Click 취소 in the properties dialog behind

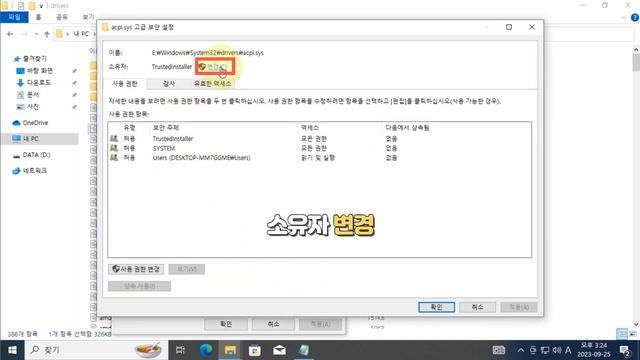coord(273,324)
